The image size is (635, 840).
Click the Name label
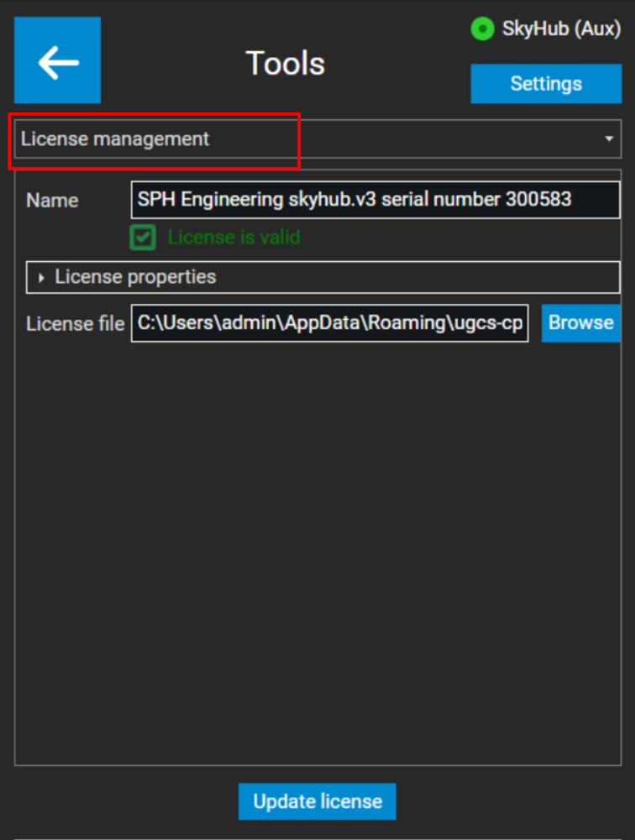click(53, 201)
